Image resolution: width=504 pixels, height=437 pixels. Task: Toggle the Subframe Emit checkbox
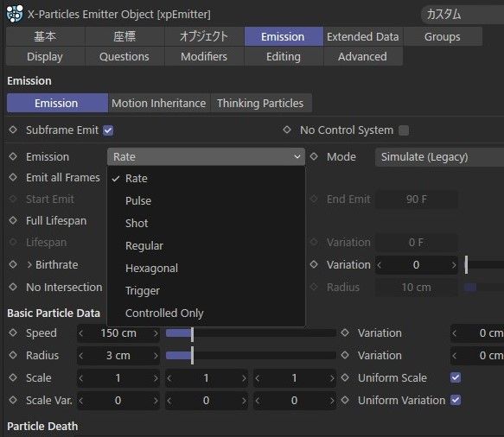[x=108, y=130]
